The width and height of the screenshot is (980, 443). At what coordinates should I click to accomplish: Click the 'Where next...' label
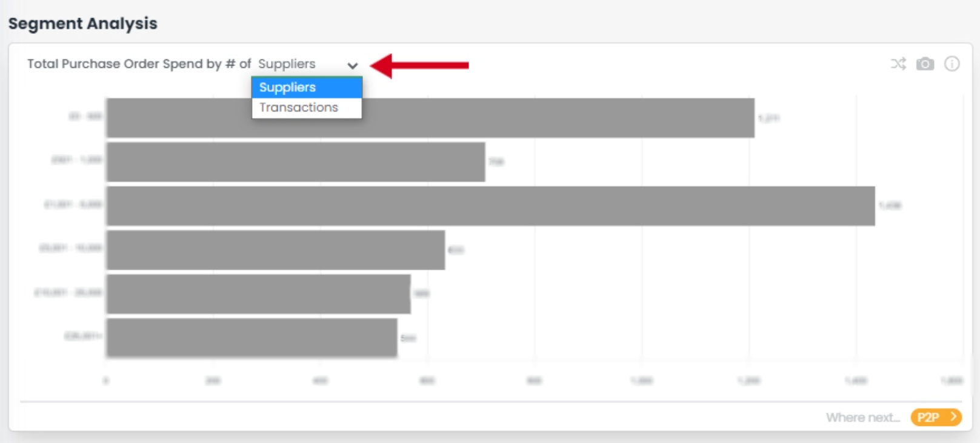(862, 418)
